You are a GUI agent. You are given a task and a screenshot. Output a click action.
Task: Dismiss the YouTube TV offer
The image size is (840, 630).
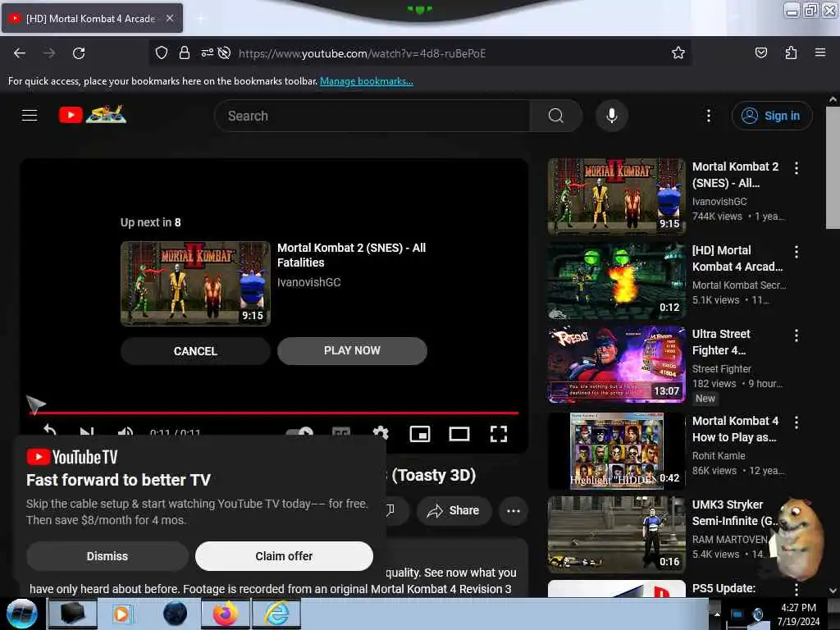[x=107, y=556]
